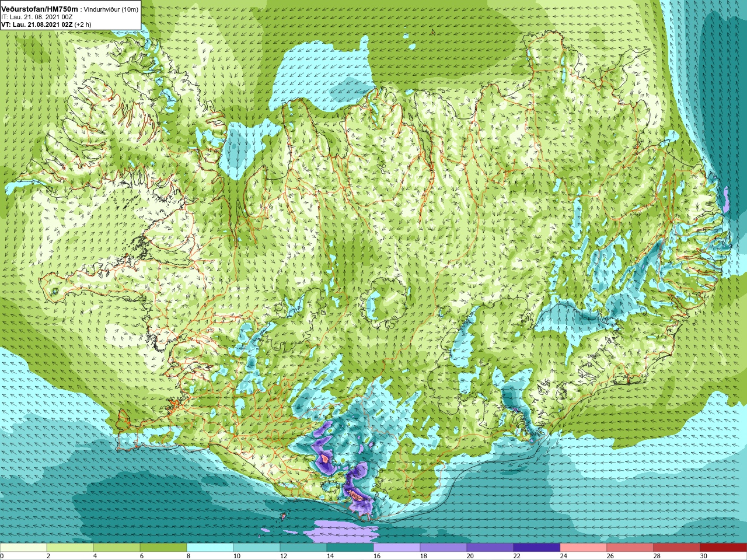Viewport: 747px width, 560px height.
Task: Click the medium green 6–8 legend swatch
Action: point(163,547)
